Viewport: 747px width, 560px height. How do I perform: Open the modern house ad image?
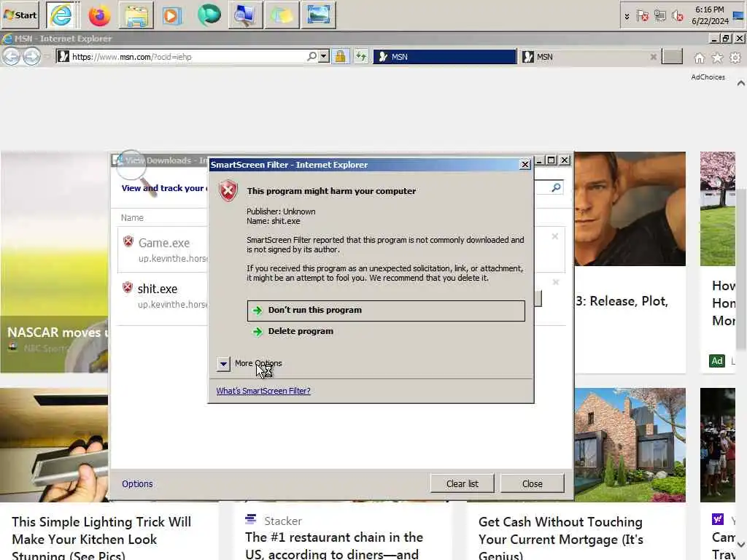coord(630,445)
